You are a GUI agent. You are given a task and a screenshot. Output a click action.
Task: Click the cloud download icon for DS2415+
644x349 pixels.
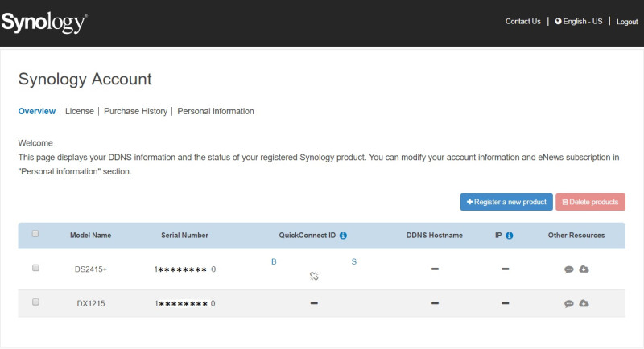coord(584,269)
